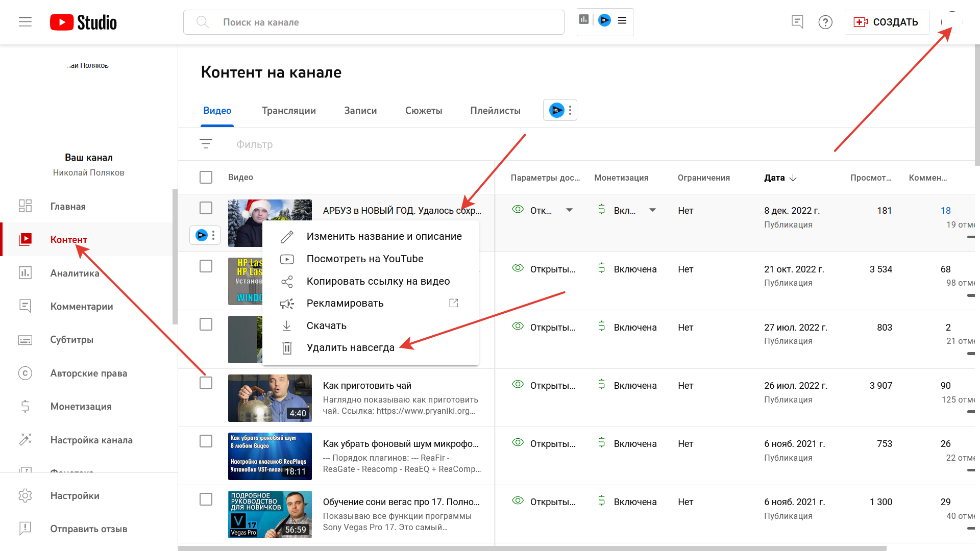Click the Скачать option in context menu
The height and width of the screenshot is (551, 980).
326,325
